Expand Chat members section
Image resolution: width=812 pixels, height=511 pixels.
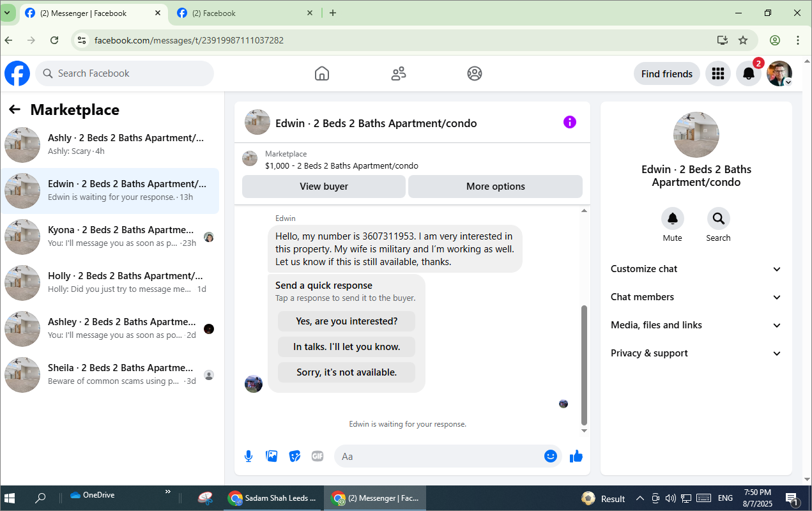[696, 297]
